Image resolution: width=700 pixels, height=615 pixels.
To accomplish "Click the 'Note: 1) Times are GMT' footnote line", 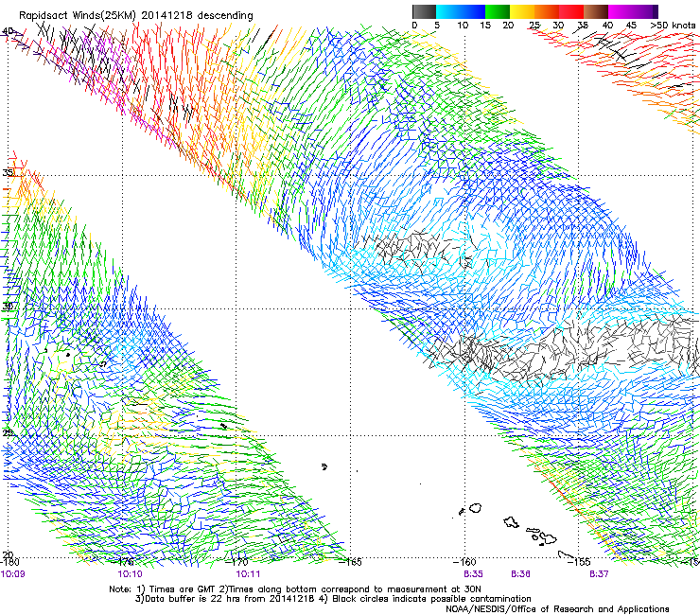I will [x=294, y=589].
